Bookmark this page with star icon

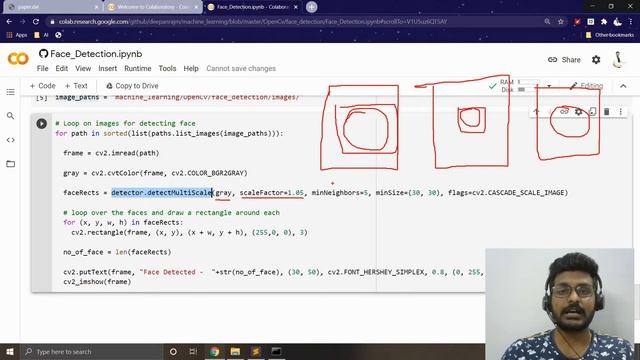pyautogui.click(x=561, y=22)
